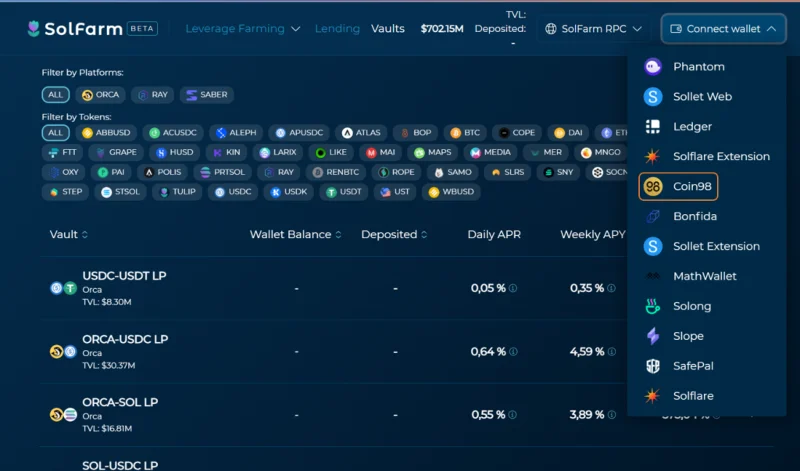Open the Vaults page

pyautogui.click(x=388, y=29)
